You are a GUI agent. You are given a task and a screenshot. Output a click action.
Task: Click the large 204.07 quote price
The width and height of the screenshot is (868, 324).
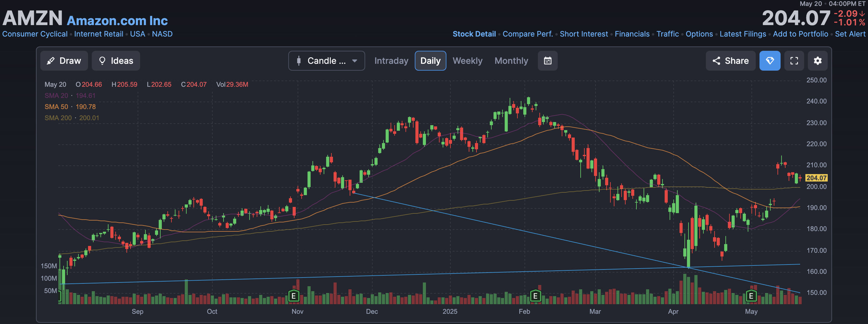[796, 18]
